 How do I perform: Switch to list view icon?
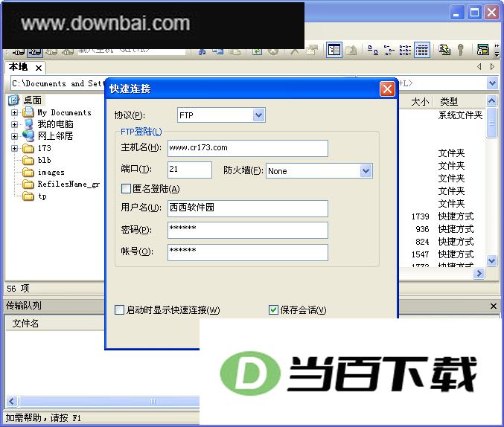tap(405, 50)
